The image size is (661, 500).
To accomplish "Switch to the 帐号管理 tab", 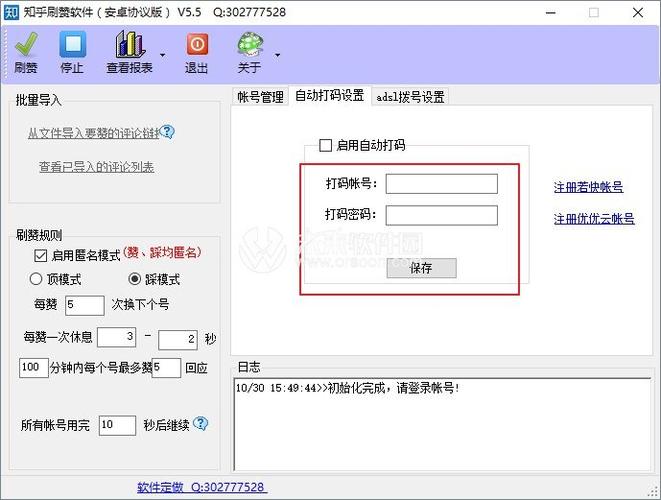I will (260, 97).
